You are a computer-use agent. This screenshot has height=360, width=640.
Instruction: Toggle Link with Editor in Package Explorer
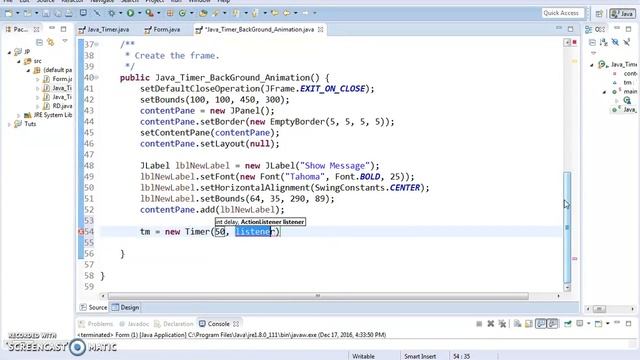[51, 42]
